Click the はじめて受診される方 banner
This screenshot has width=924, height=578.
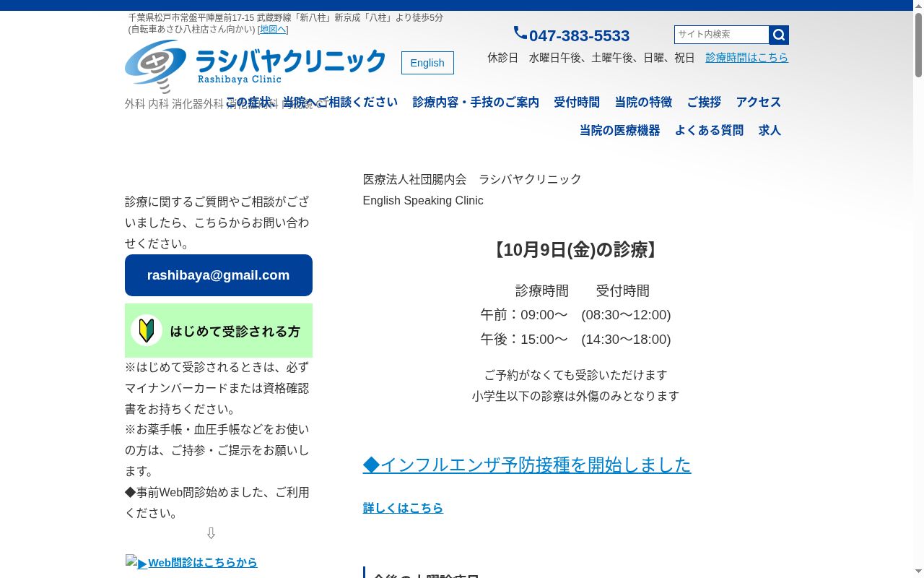coord(219,330)
